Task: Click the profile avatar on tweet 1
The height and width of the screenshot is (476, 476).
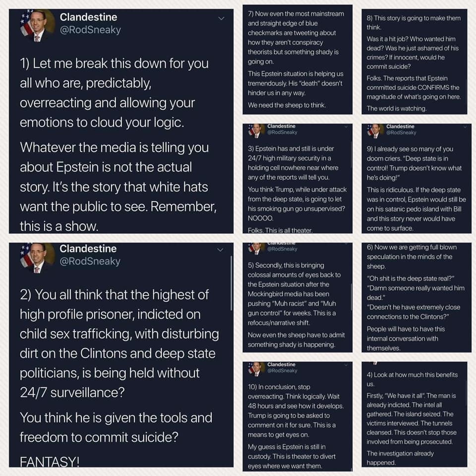Action: (37, 25)
